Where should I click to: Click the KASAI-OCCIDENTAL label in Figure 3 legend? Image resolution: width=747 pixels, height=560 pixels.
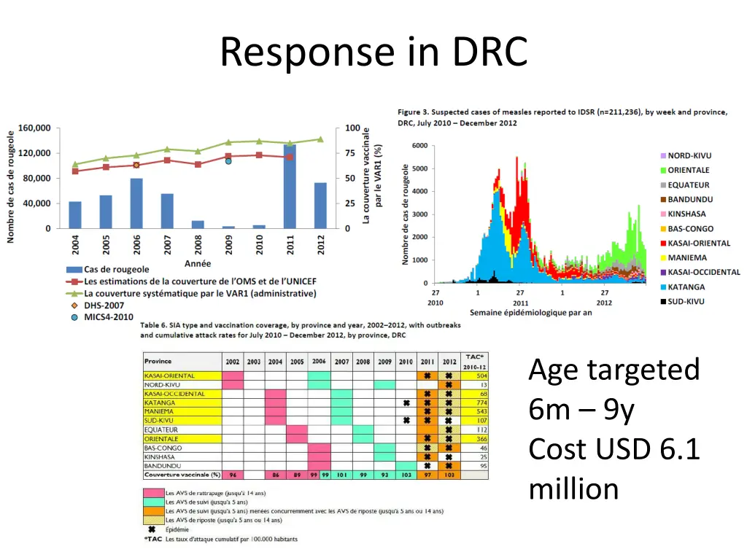click(704, 272)
